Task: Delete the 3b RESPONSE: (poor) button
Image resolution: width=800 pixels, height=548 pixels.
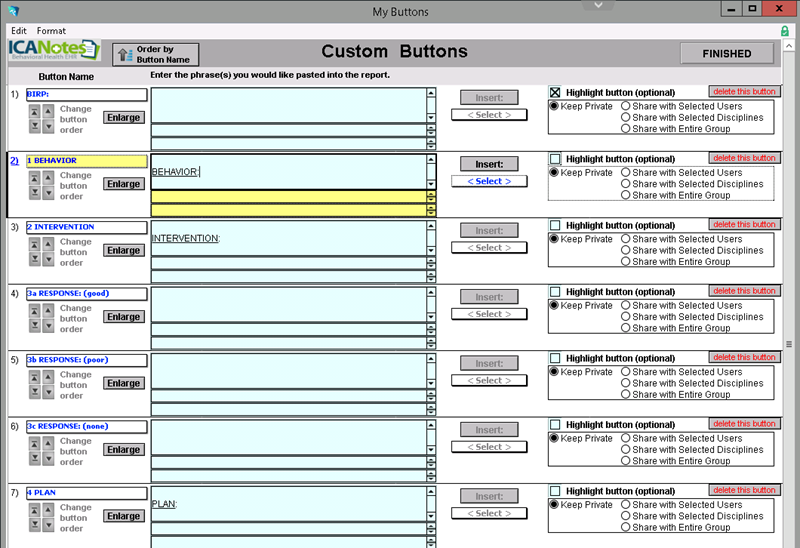Action: [x=744, y=357]
